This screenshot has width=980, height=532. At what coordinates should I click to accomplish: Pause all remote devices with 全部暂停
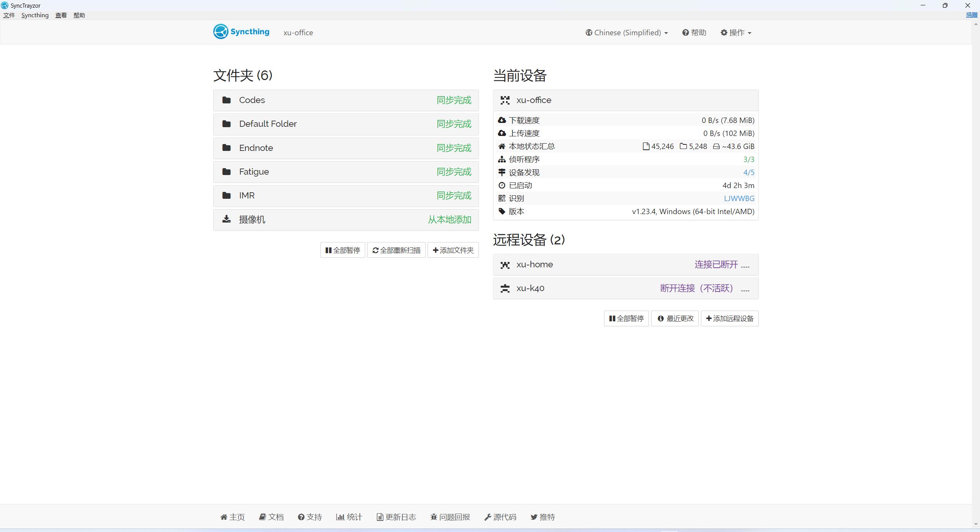(x=626, y=318)
